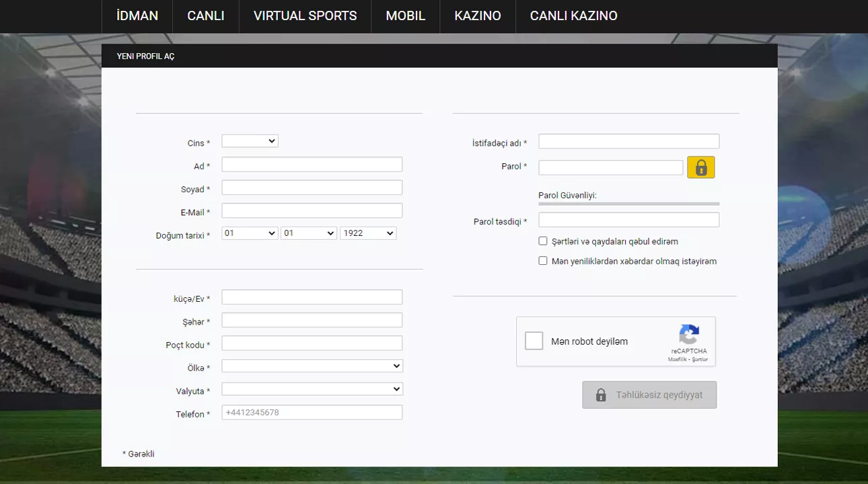Tick the "Mən robot deyiləm" captcha box
The height and width of the screenshot is (484, 868).
534,341
